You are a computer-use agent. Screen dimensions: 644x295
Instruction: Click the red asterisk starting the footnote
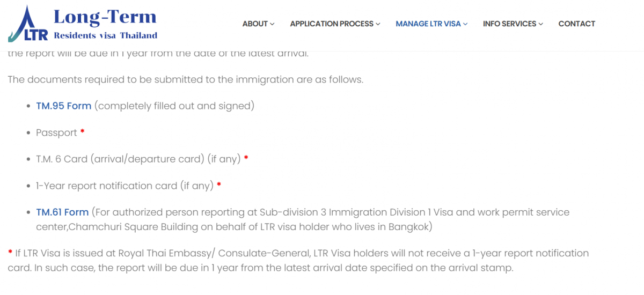tap(10, 252)
